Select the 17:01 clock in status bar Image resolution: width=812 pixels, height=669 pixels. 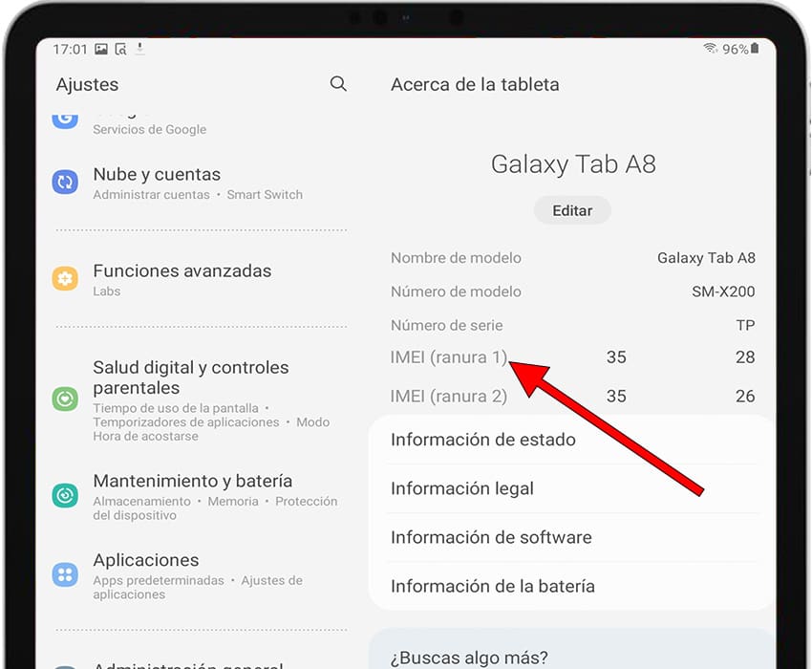(70, 50)
